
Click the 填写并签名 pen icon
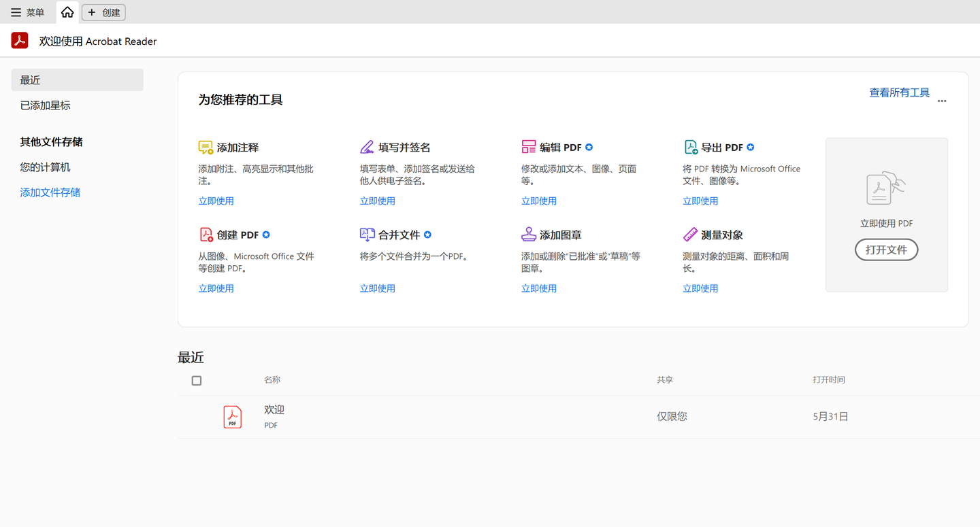point(367,148)
